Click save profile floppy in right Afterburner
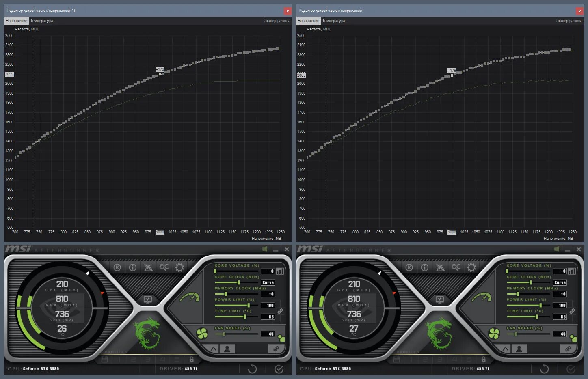This screenshot has width=588, height=379. click(x=396, y=360)
